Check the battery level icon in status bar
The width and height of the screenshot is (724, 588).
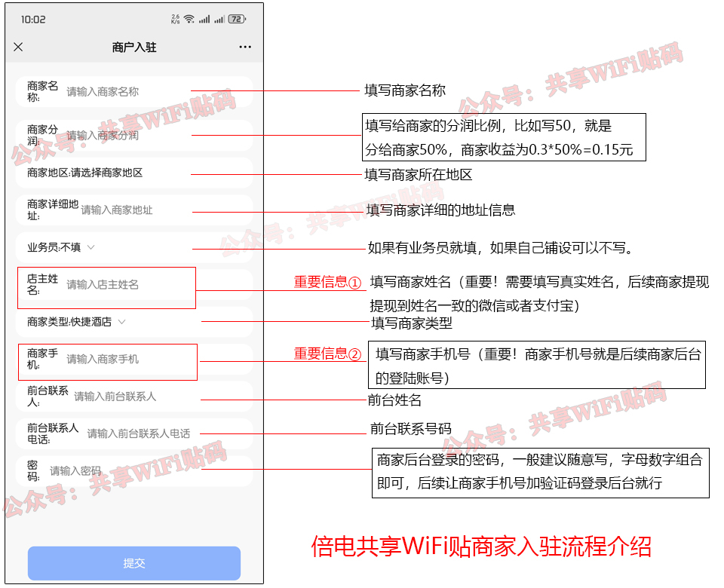pos(236,19)
